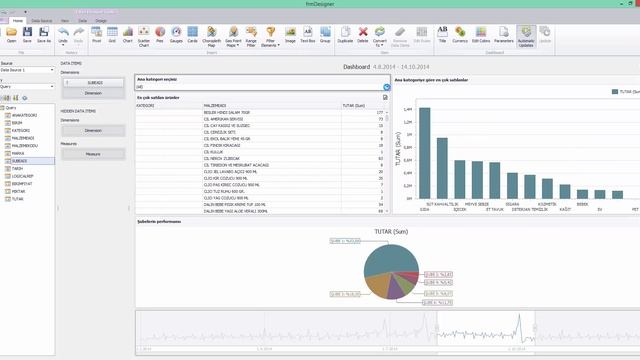The image size is (640, 360).
Task: Insert an Image dashboard item
Action: click(x=290, y=34)
